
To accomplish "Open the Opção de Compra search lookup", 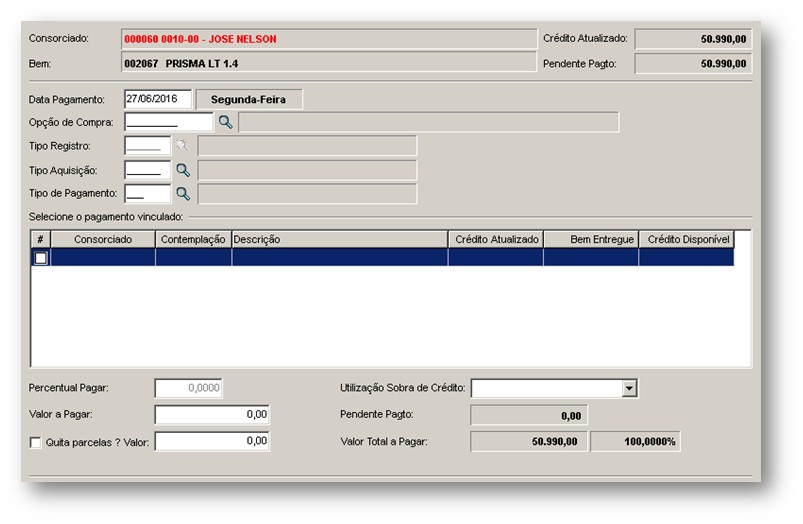I will pyautogui.click(x=225, y=122).
